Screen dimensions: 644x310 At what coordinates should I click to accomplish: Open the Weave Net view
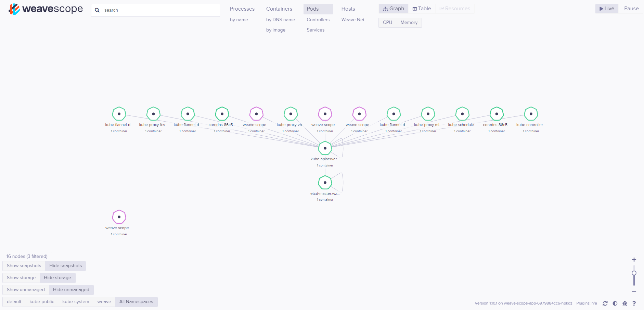tap(353, 20)
